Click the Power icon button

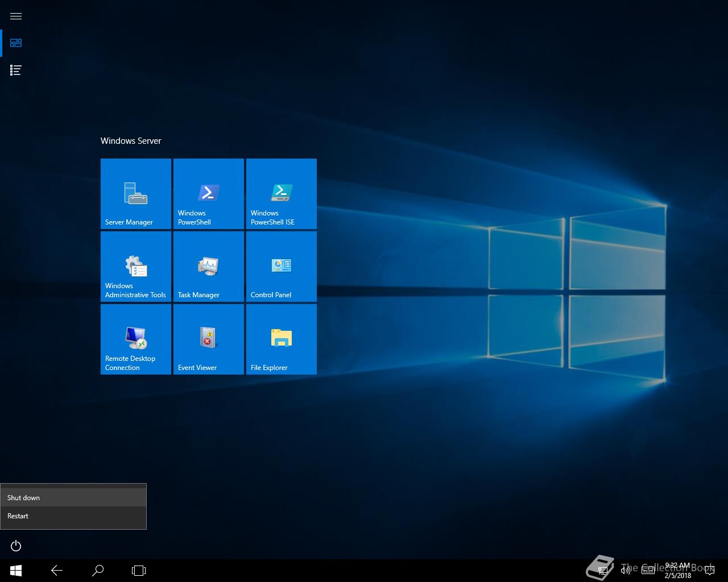click(16, 546)
